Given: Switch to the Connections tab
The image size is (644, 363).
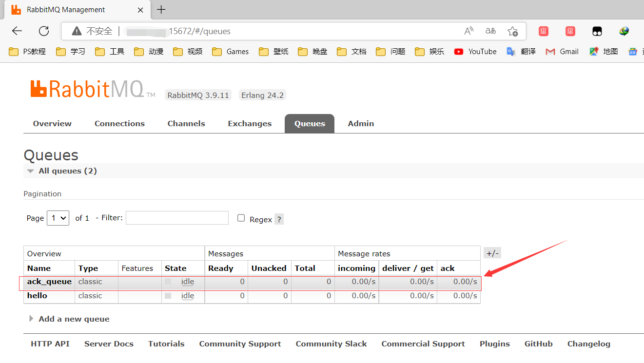Looking at the screenshot, I should point(119,124).
